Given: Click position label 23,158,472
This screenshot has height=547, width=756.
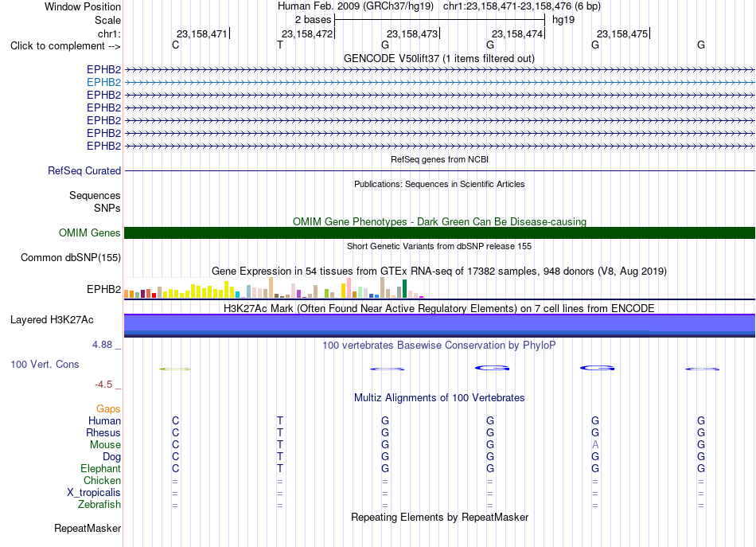Looking at the screenshot, I should point(306,33).
